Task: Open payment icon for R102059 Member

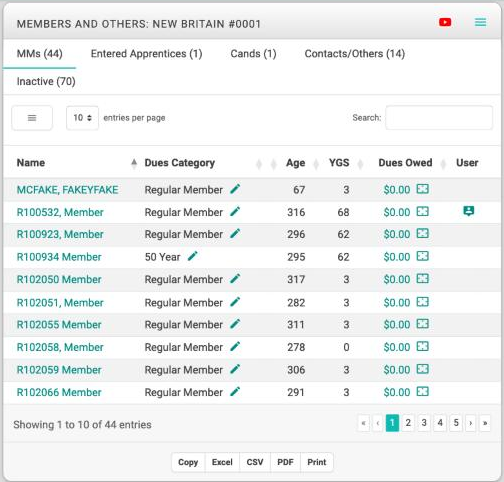Action: click(x=422, y=369)
